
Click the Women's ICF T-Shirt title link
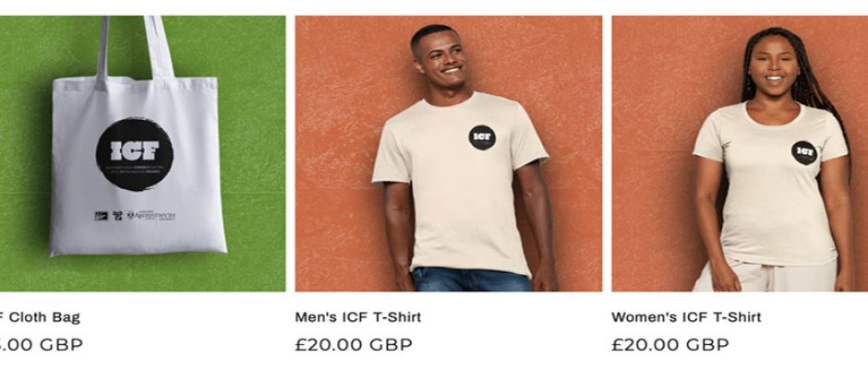[x=686, y=317]
